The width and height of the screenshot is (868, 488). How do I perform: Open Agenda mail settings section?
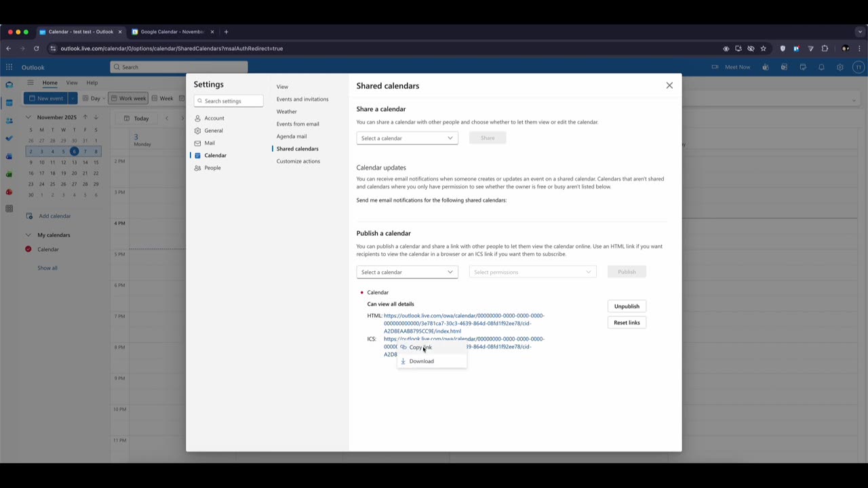[292, 136]
